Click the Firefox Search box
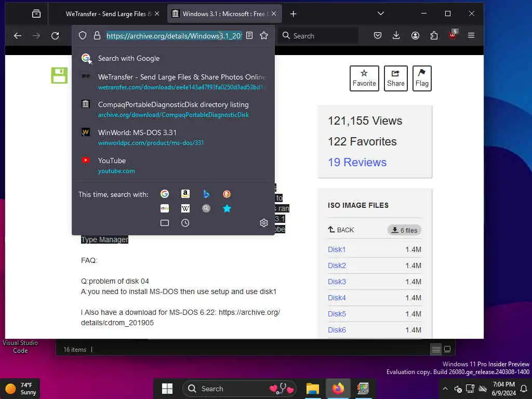Screen dimensions: 532x399 point(319,36)
